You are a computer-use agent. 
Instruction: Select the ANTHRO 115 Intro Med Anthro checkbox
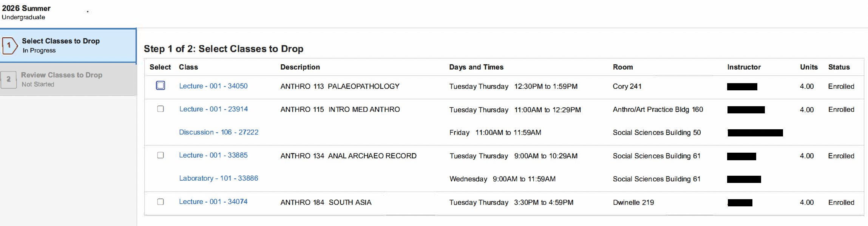click(x=161, y=109)
